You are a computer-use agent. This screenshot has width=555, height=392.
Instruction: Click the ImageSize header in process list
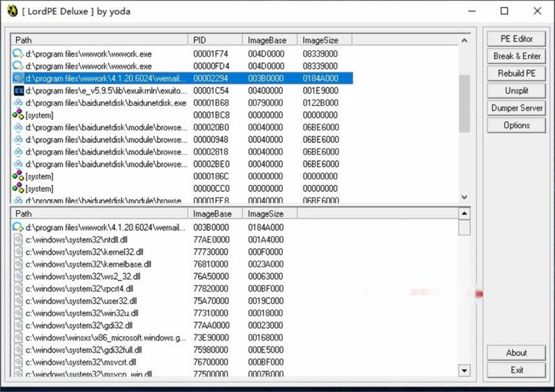[x=324, y=40]
